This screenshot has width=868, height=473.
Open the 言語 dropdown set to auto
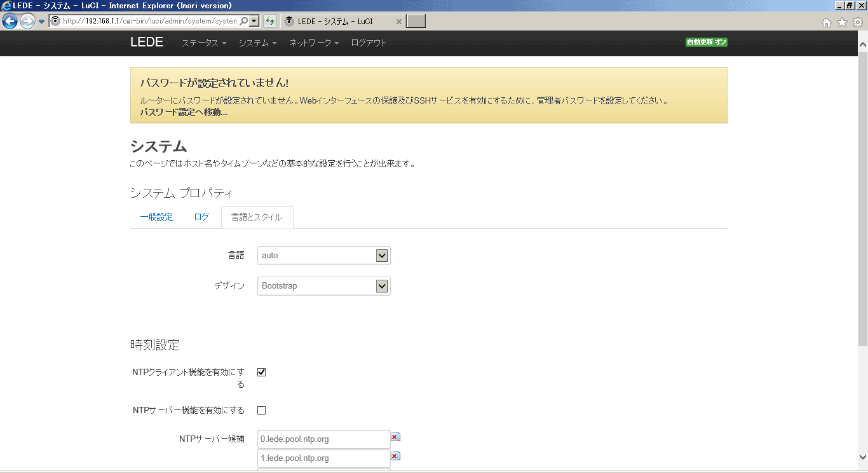pyautogui.click(x=323, y=256)
